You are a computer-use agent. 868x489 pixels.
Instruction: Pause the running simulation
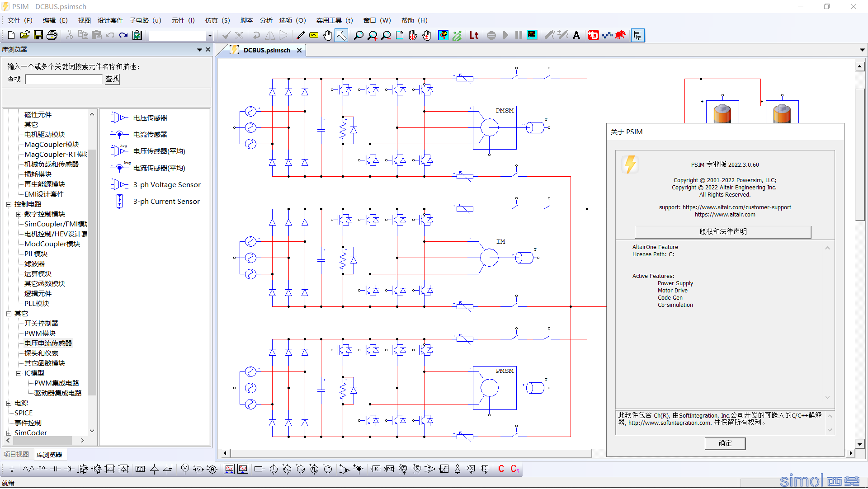519,35
